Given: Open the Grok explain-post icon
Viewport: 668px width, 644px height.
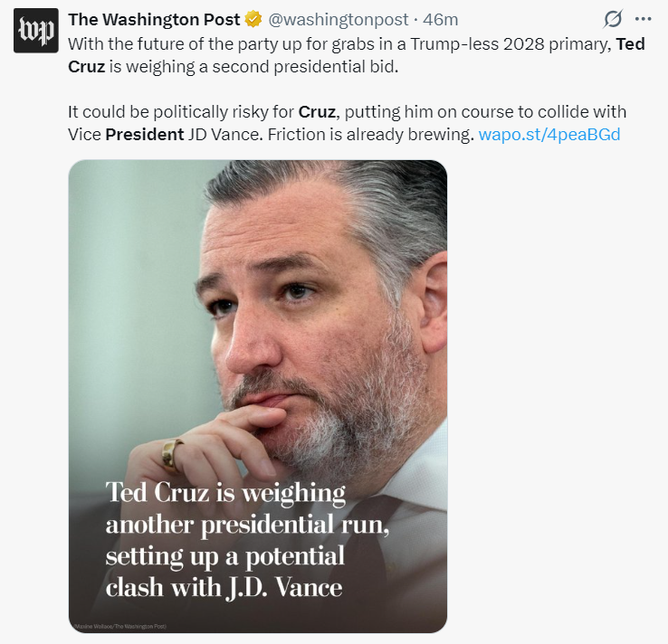Looking at the screenshot, I should click(613, 19).
